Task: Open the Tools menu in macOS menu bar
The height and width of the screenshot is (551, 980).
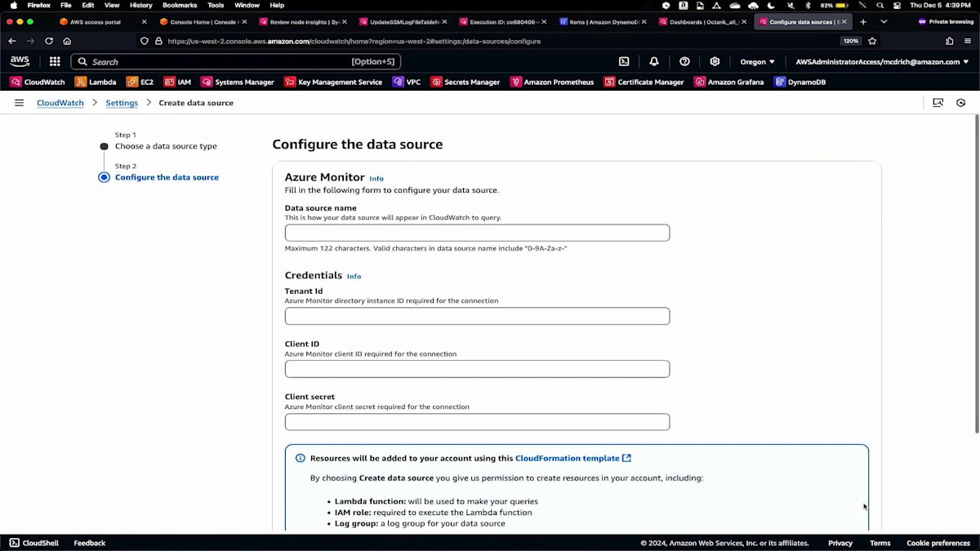Action: click(216, 5)
